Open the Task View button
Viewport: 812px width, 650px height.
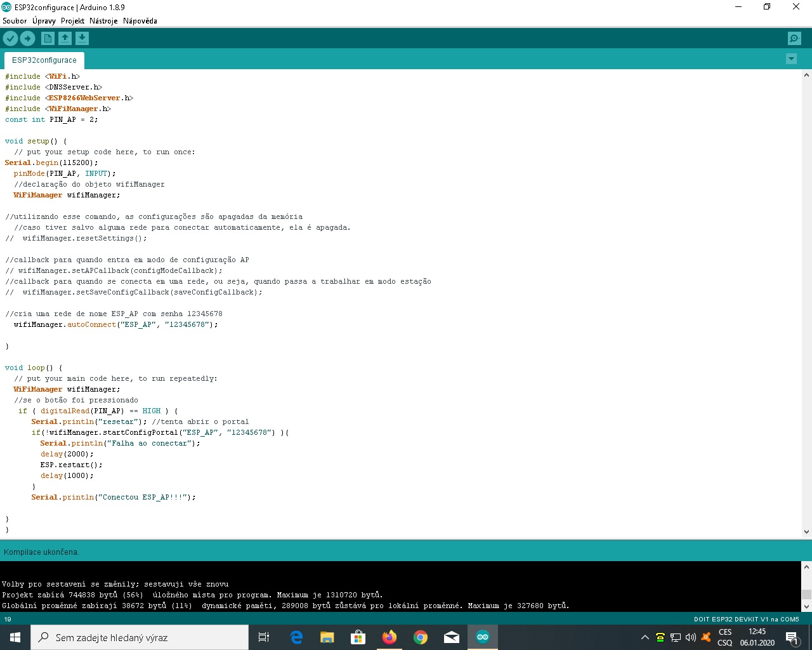(264, 637)
